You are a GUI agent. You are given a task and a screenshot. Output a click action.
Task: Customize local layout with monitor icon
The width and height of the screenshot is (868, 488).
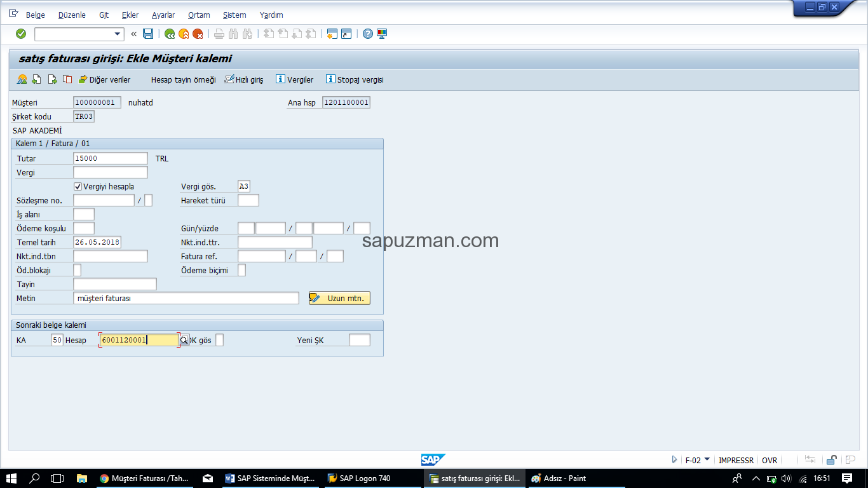[x=382, y=34]
